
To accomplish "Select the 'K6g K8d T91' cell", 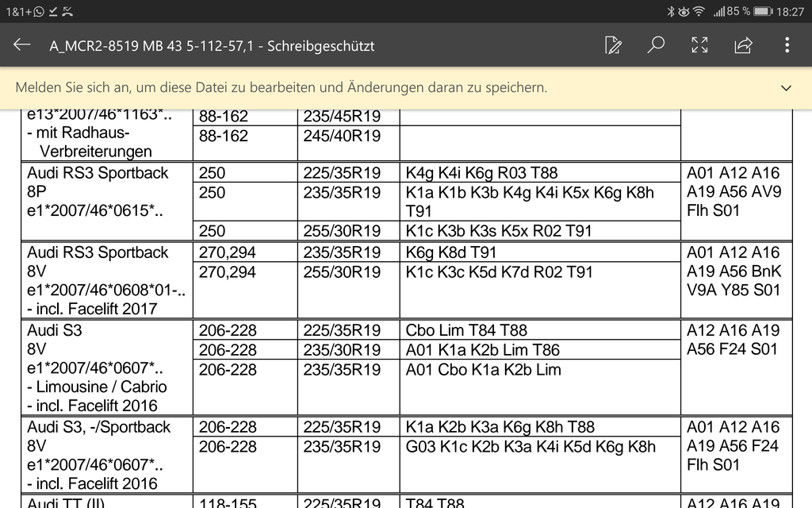I will [451, 252].
